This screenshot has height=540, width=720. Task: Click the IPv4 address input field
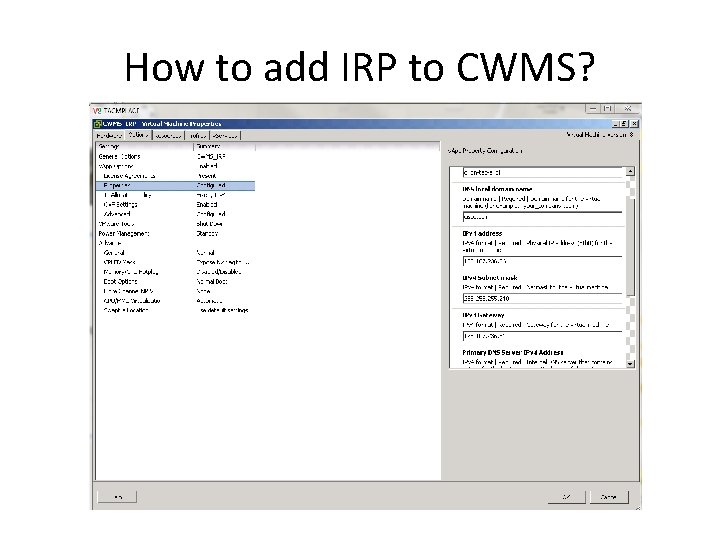coord(542,261)
